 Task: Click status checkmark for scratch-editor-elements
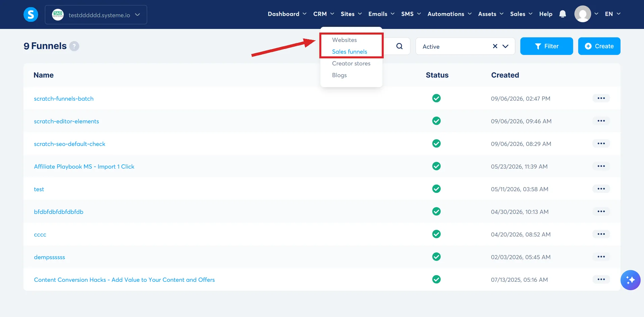point(436,121)
